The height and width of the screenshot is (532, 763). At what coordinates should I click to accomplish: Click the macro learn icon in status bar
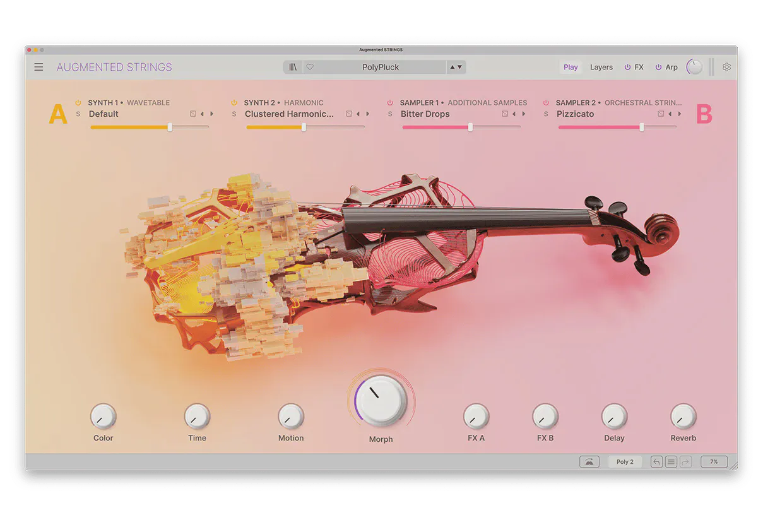(589, 462)
